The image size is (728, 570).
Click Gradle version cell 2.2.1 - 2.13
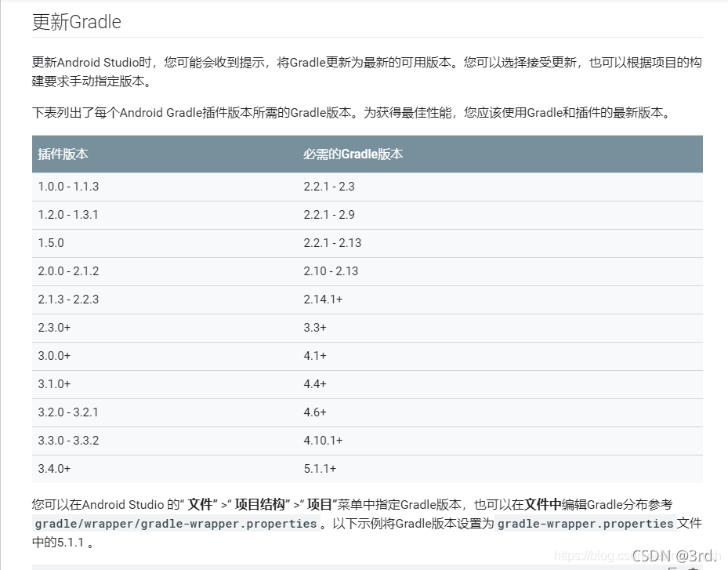332,243
